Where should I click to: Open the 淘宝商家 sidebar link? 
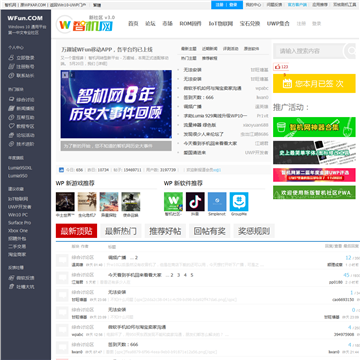tap(17, 254)
